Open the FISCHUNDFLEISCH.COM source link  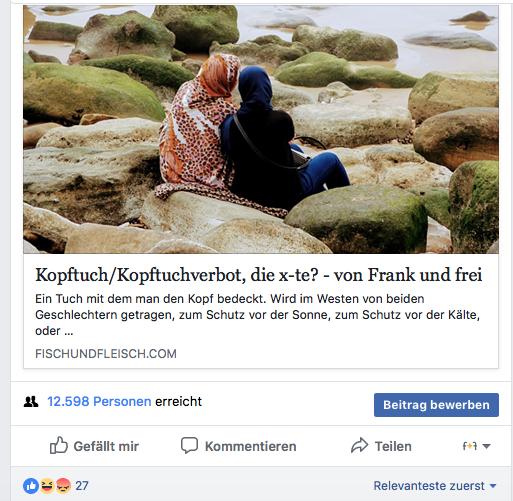coord(106,354)
